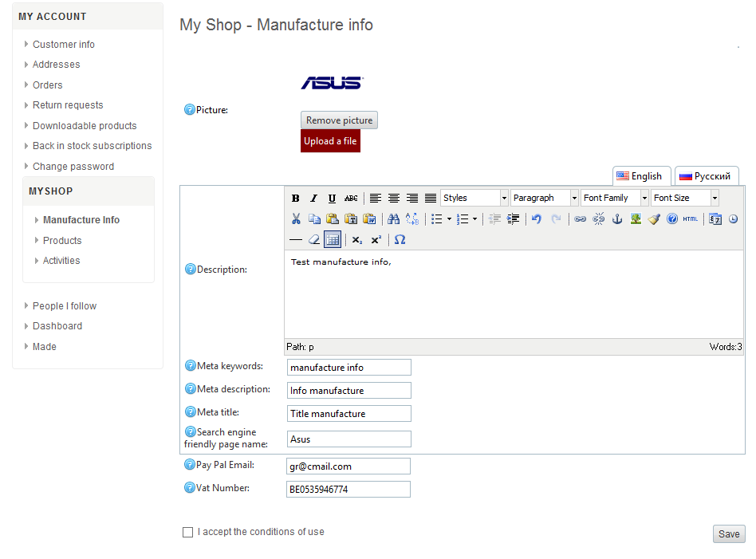Copy the selected text
This screenshot has width=756, height=559.
pos(314,219)
